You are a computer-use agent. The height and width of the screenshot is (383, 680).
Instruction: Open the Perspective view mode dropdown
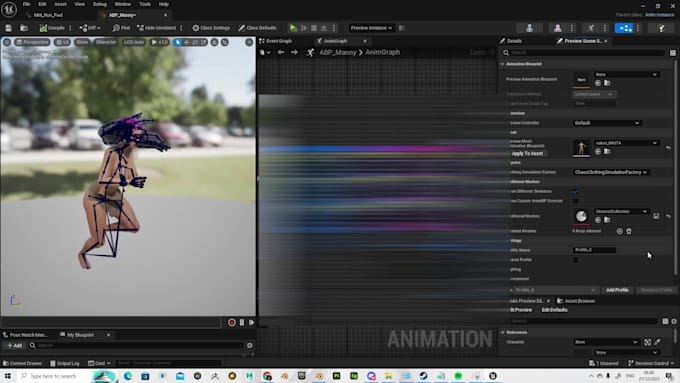point(32,42)
